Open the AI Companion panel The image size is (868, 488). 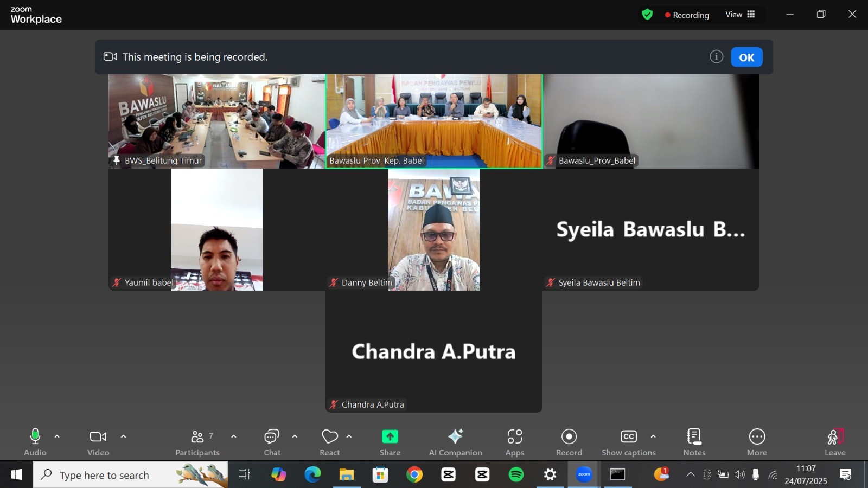(x=455, y=442)
